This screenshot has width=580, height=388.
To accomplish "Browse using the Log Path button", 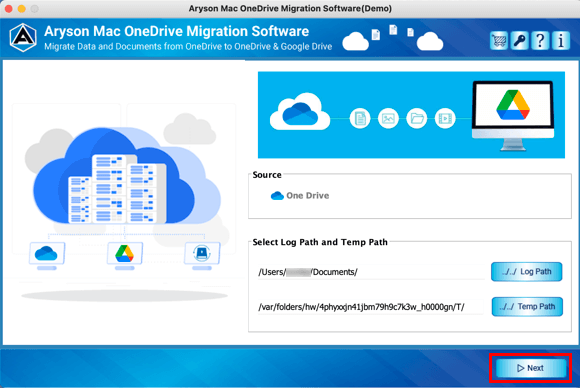I will (527, 272).
